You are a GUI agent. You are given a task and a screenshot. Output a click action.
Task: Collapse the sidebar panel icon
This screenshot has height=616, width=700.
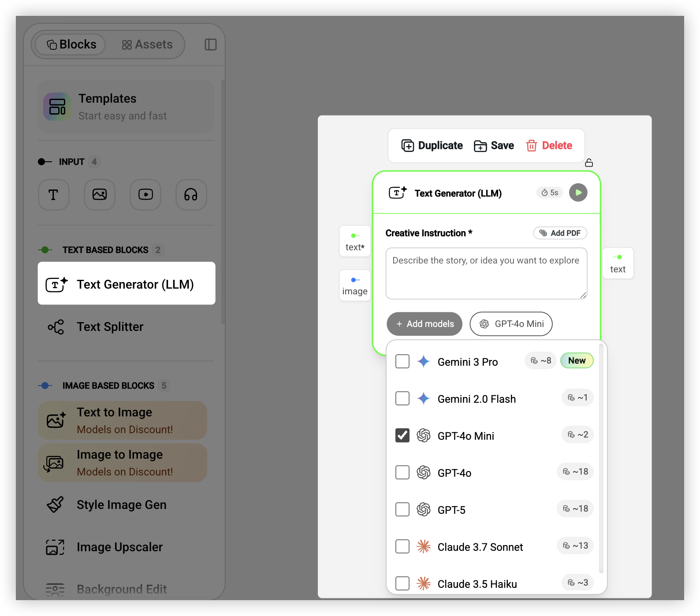pyautogui.click(x=211, y=45)
